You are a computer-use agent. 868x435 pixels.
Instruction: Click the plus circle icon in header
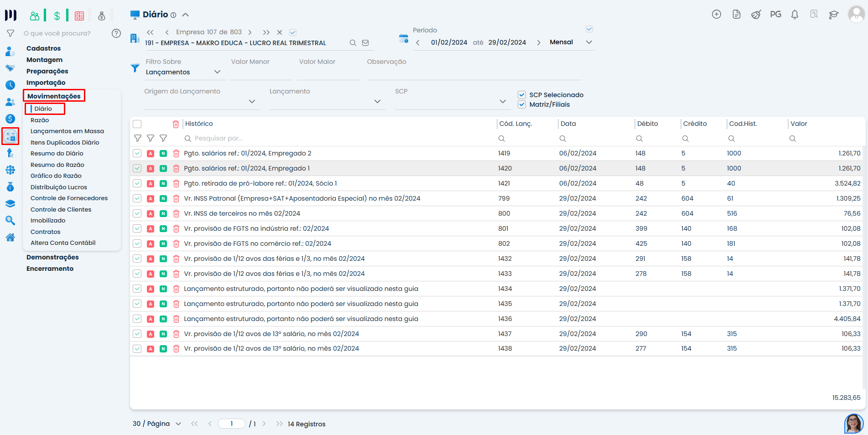717,15
